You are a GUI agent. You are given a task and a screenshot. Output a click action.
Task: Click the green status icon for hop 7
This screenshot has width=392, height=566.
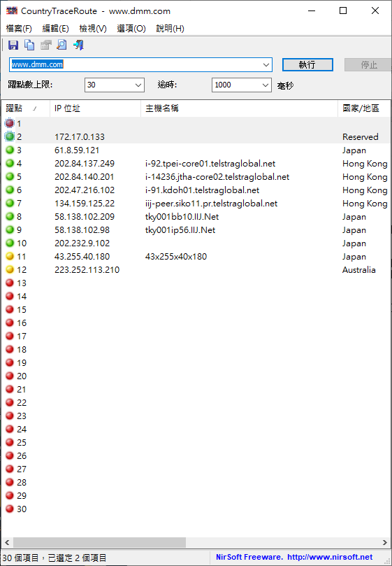tap(10, 203)
